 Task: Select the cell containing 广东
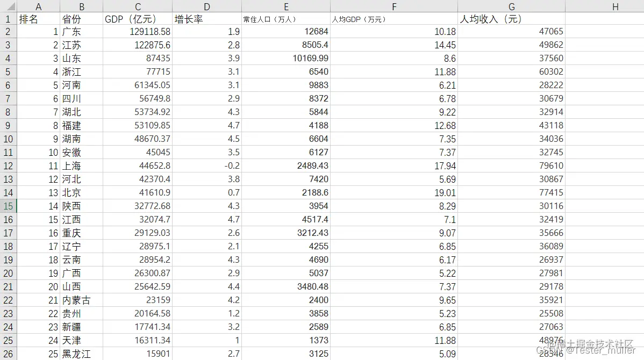pos(81,32)
